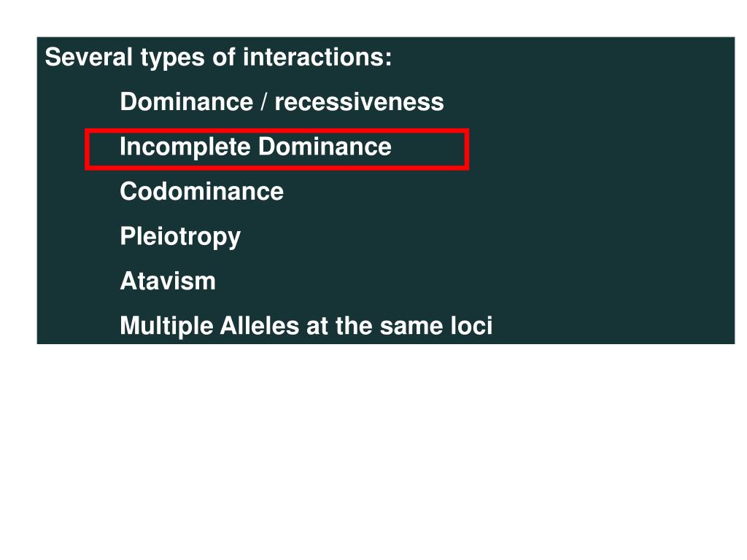Select the word "Alleles"

(260, 326)
